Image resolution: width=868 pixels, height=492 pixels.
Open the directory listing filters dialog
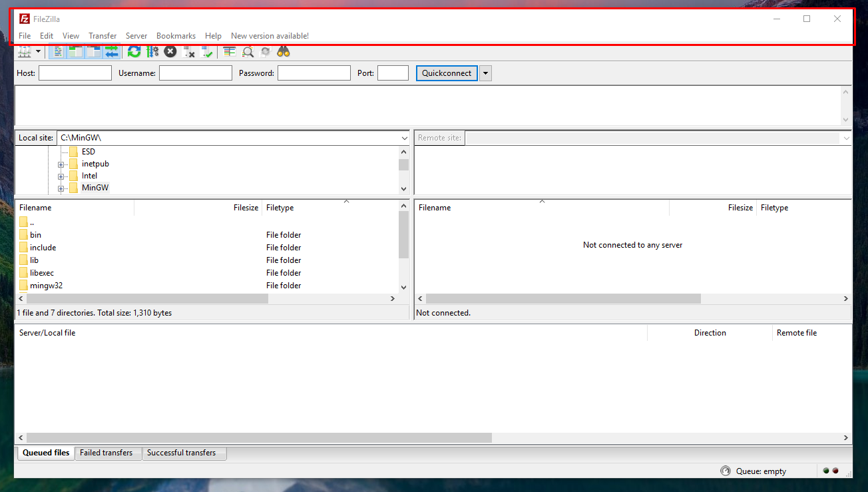(228, 51)
